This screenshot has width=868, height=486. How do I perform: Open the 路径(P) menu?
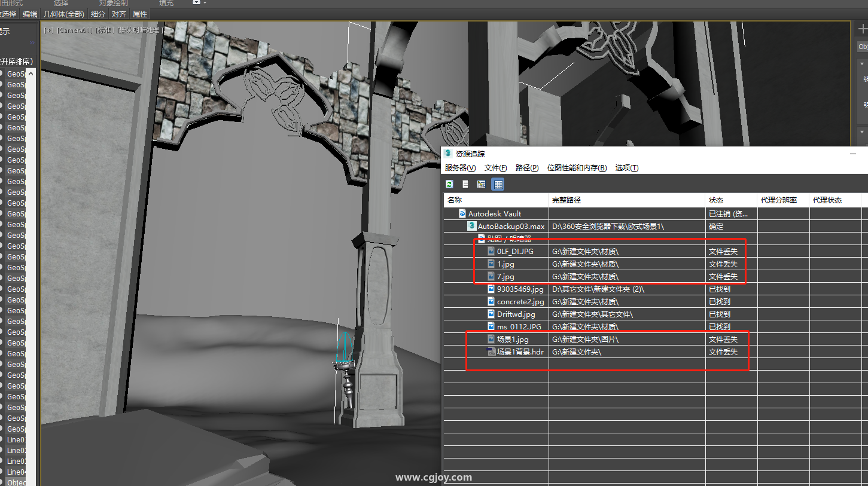tap(526, 168)
